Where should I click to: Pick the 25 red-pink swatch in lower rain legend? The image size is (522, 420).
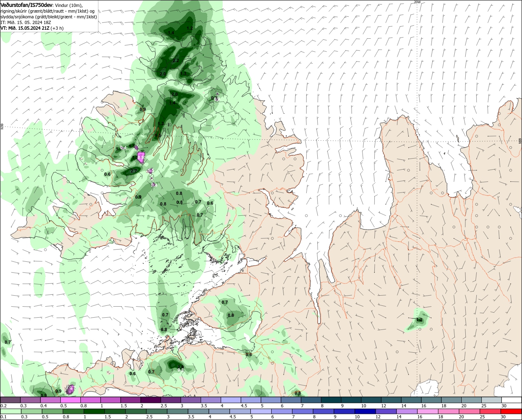click(491, 411)
